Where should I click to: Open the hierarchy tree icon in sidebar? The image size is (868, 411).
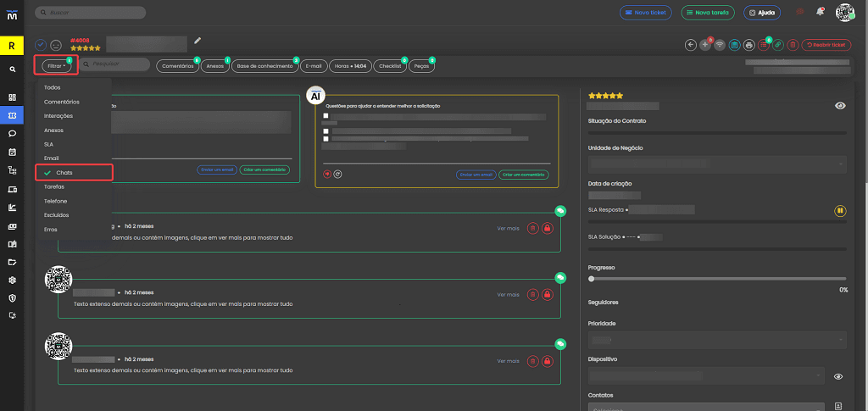[12, 169]
